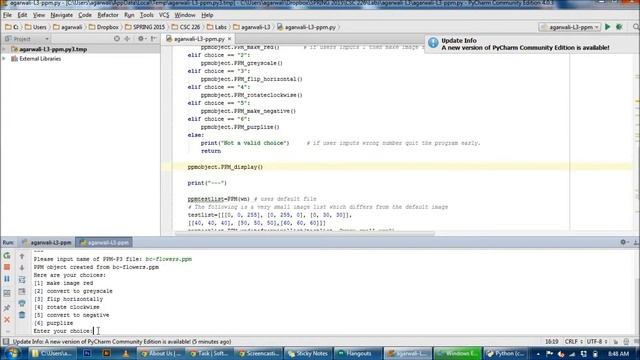640x360 pixels.
Task: Toggle scroll to end of console output
Action: coord(22,291)
